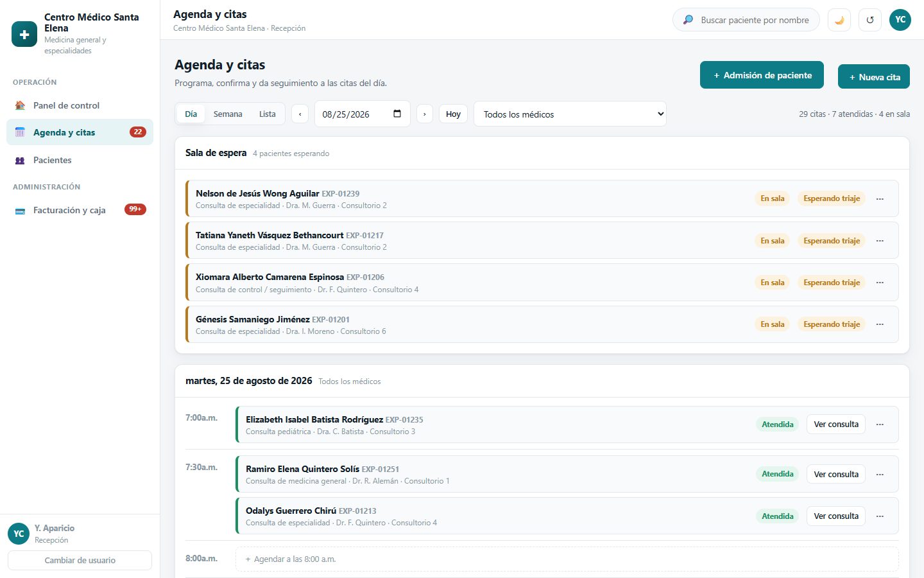Open more options for Xiomara Alberto Camarena
The height and width of the screenshot is (578, 924).
880,283
